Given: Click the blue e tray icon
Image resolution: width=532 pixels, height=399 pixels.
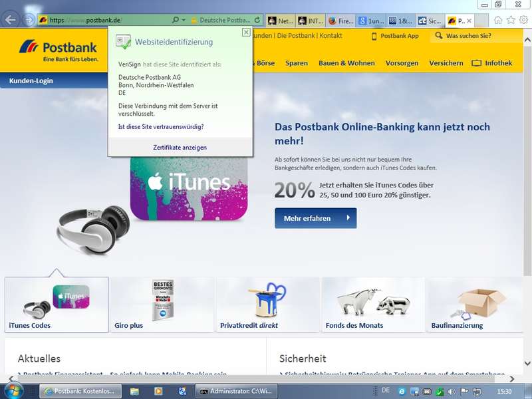Looking at the screenshot, I should pyautogui.click(x=402, y=392).
